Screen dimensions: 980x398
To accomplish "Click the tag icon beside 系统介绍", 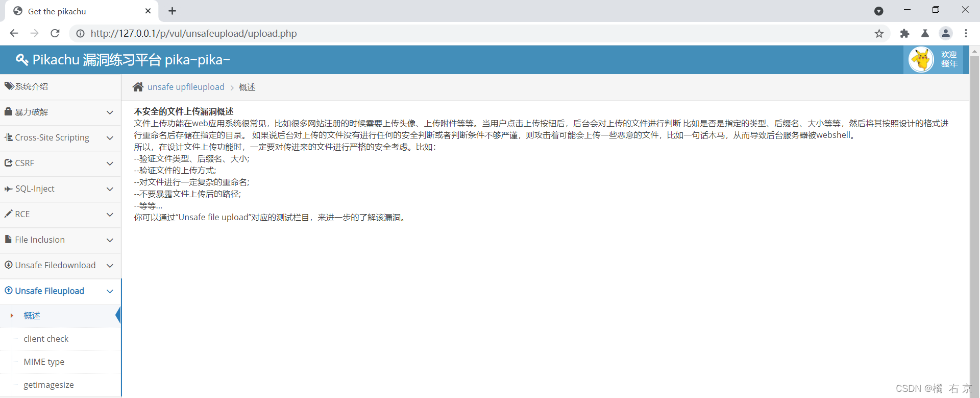I will pos(9,86).
